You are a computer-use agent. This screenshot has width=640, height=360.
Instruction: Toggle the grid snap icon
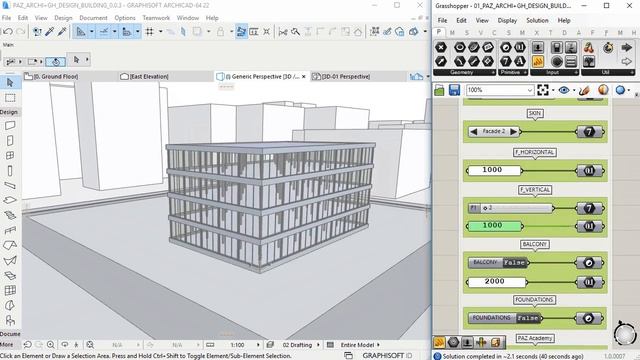150,31
